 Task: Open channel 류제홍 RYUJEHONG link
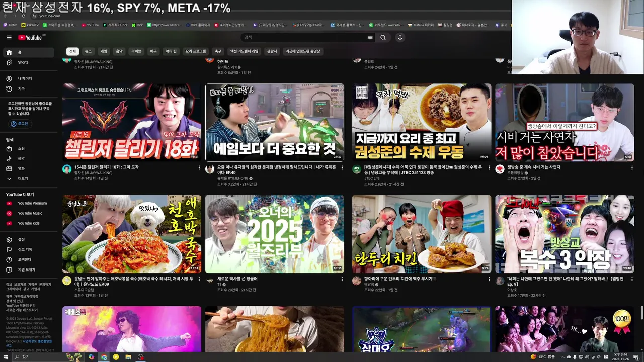tap(233, 178)
